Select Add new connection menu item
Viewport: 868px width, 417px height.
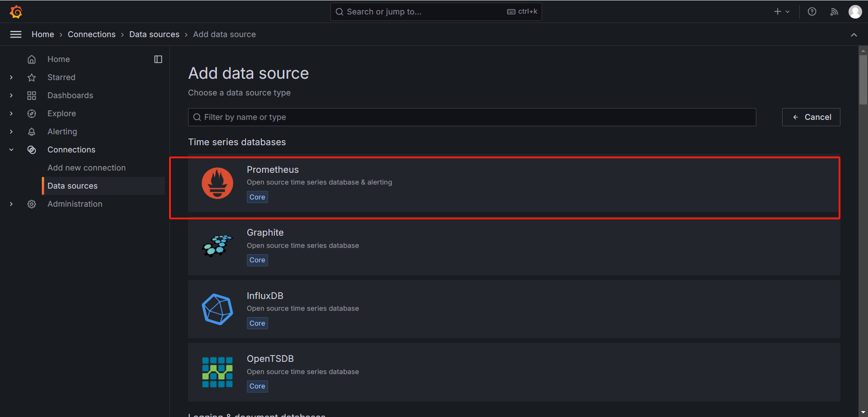87,168
